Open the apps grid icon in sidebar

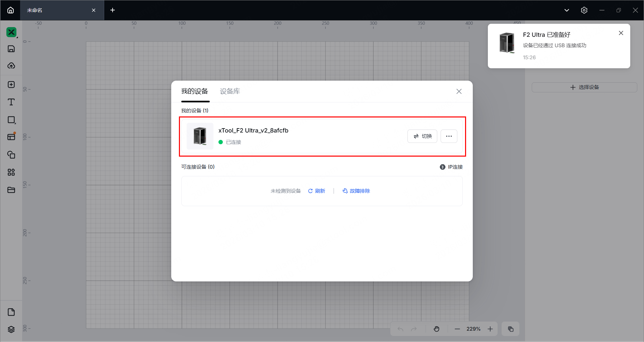click(x=11, y=172)
